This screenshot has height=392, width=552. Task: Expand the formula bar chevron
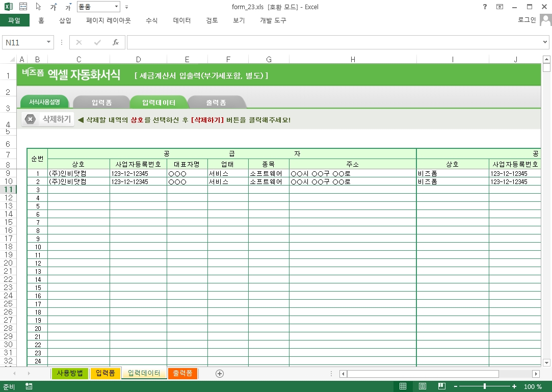[x=545, y=42]
